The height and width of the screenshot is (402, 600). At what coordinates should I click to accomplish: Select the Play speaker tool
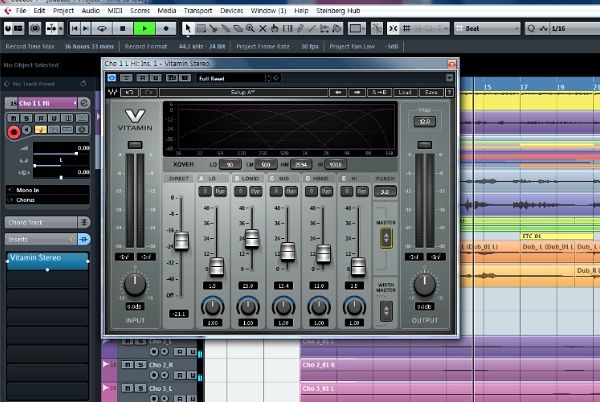point(336,28)
